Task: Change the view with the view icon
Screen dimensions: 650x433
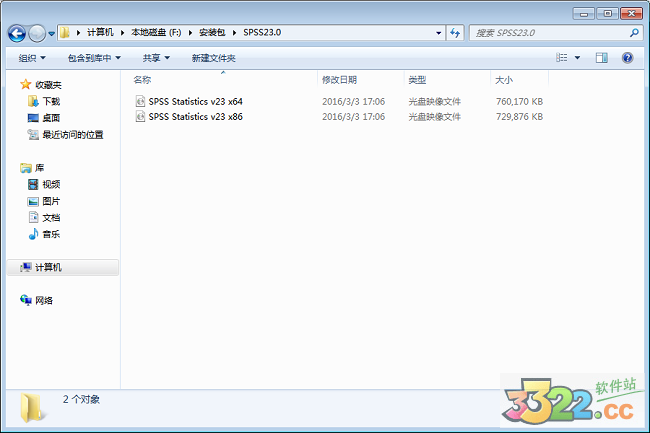Action: 562,58
